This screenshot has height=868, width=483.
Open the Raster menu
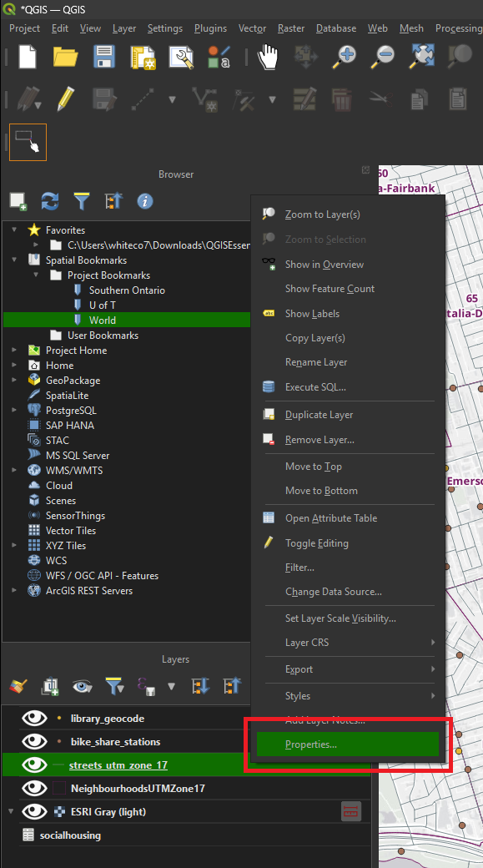click(x=291, y=28)
